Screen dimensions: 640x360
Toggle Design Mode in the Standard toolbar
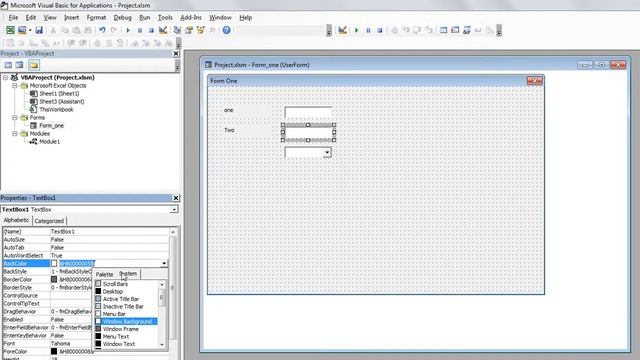coord(163,30)
